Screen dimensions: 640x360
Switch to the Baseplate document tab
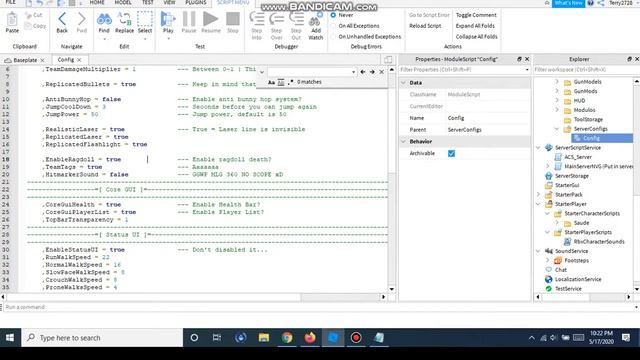pyautogui.click(x=25, y=60)
